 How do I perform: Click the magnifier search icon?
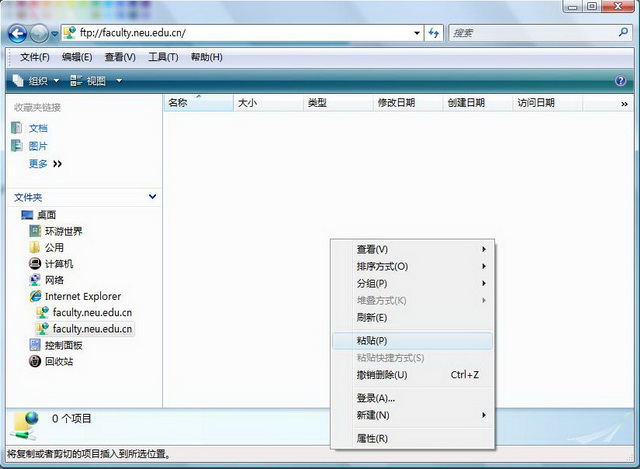(x=623, y=32)
